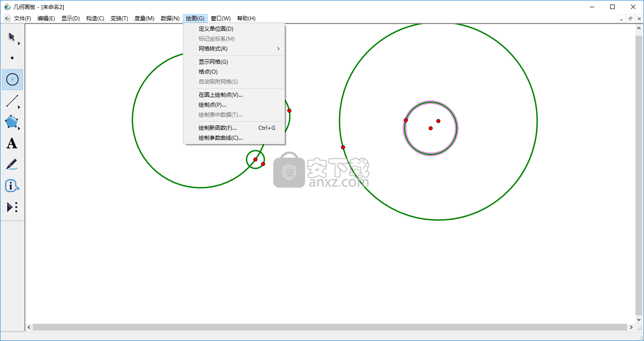644x341 pixels.
Task: Choose 绘制参数曲线(C)... entry
Action: pos(234,138)
